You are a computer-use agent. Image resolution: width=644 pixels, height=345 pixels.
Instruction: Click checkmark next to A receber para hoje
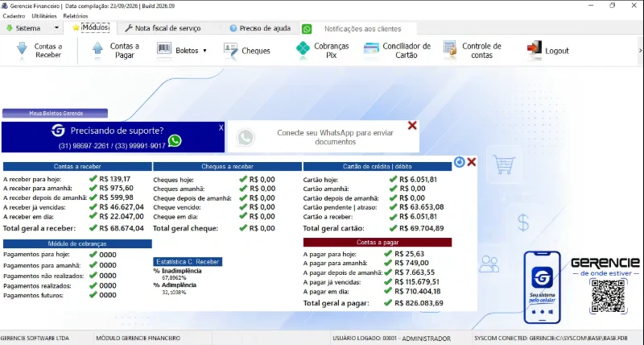[93, 178]
